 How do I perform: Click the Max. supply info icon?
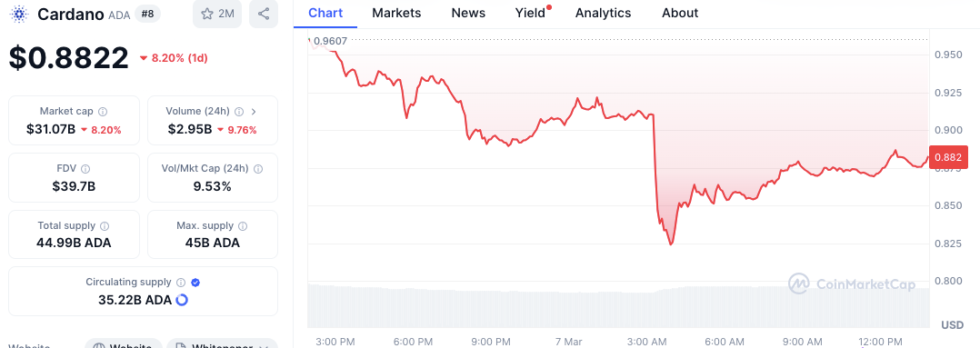coord(243,225)
